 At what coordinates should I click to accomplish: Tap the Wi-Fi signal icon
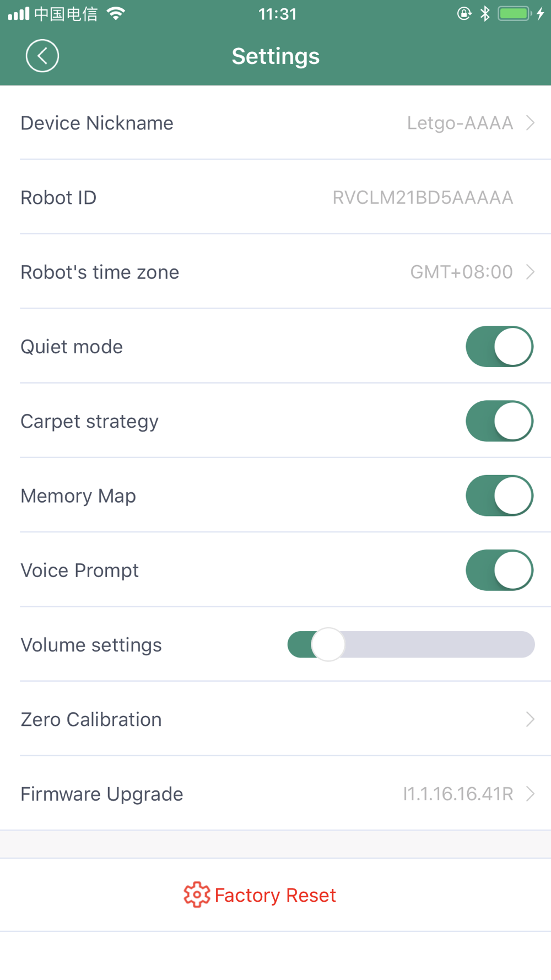(x=116, y=13)
